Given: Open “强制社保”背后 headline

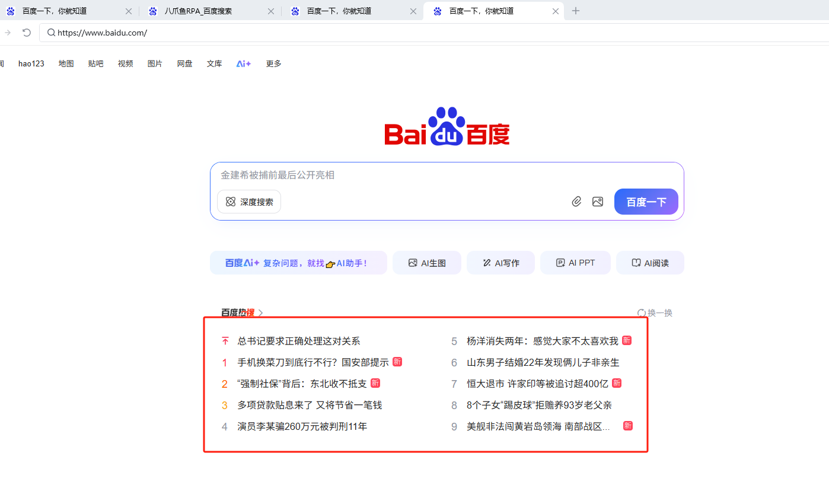Looking at the screenshot, I should coord(302,384).
